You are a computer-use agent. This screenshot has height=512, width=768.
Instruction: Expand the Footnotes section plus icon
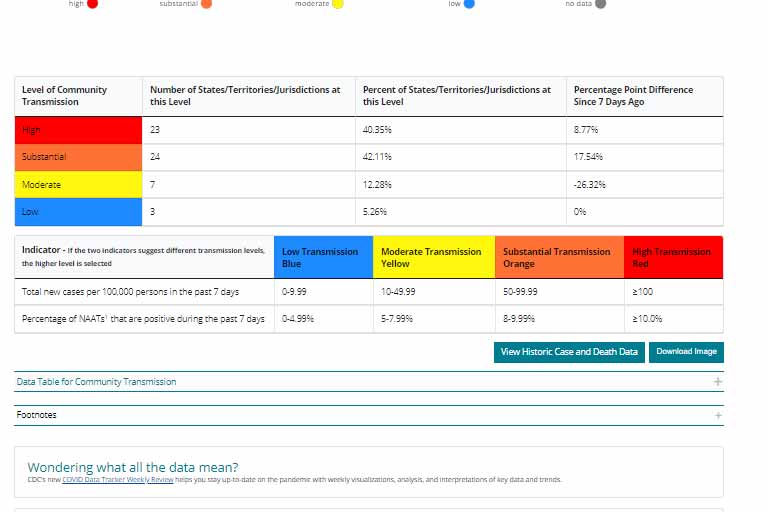tap(718, 415)
